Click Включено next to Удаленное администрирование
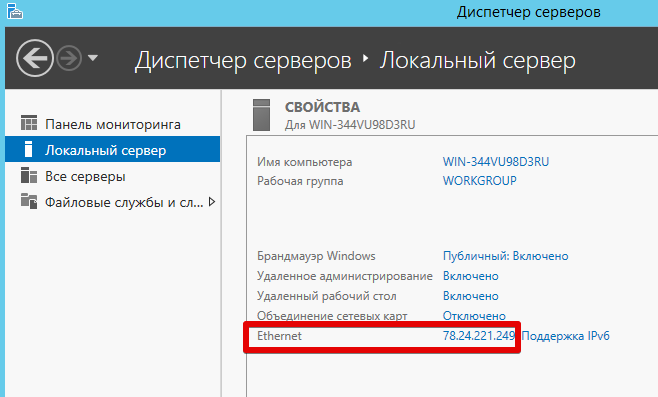 (471, 276)
